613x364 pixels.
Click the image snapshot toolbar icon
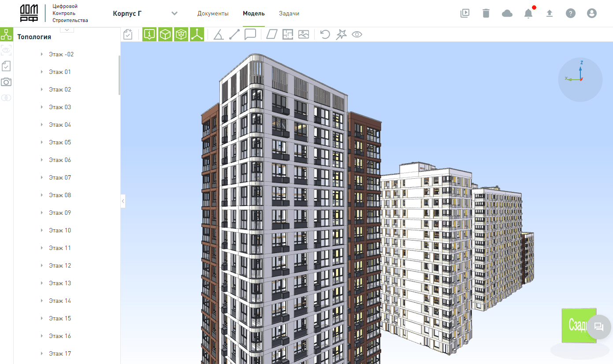[304, 34]
